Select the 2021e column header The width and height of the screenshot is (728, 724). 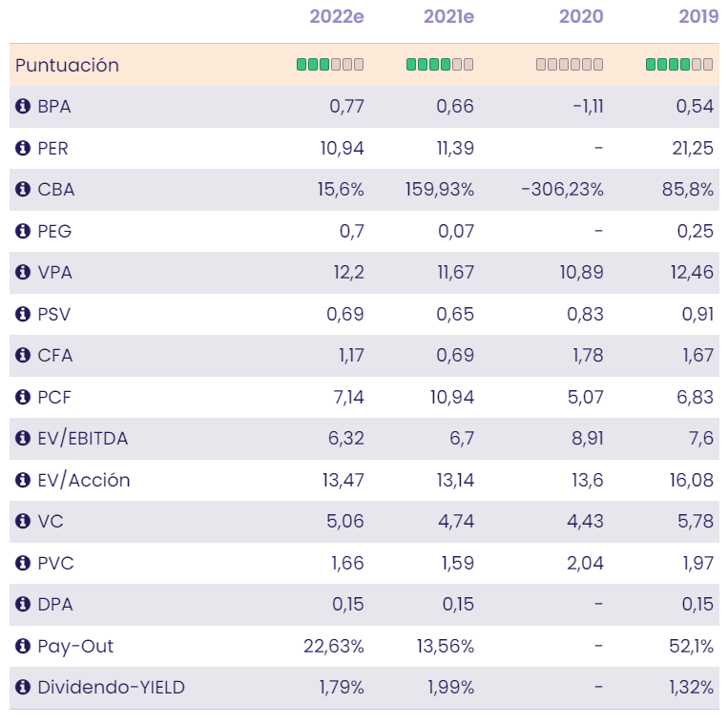447,16
